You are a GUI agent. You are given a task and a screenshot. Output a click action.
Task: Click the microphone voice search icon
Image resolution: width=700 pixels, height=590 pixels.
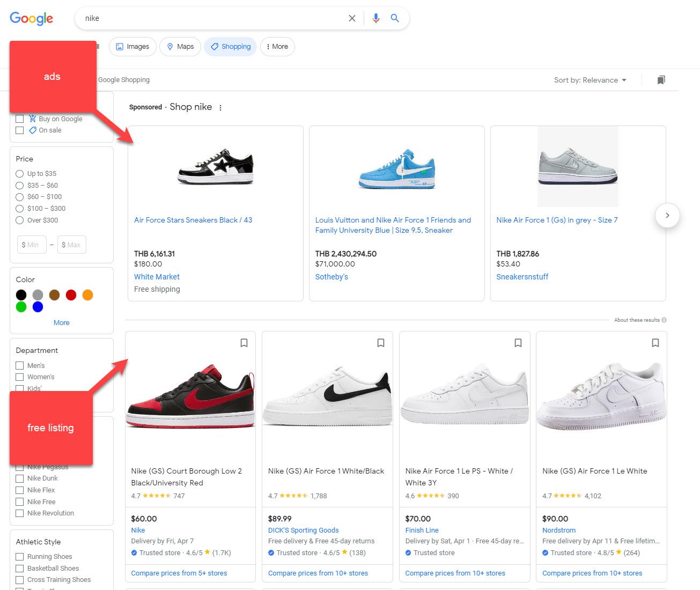(x=376, y=18)
